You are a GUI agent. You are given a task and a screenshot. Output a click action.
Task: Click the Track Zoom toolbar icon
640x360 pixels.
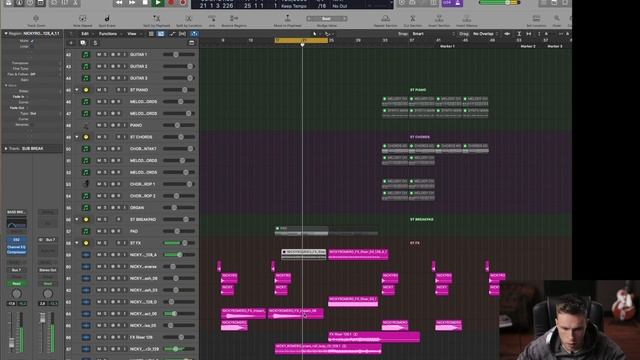[36, 18]
